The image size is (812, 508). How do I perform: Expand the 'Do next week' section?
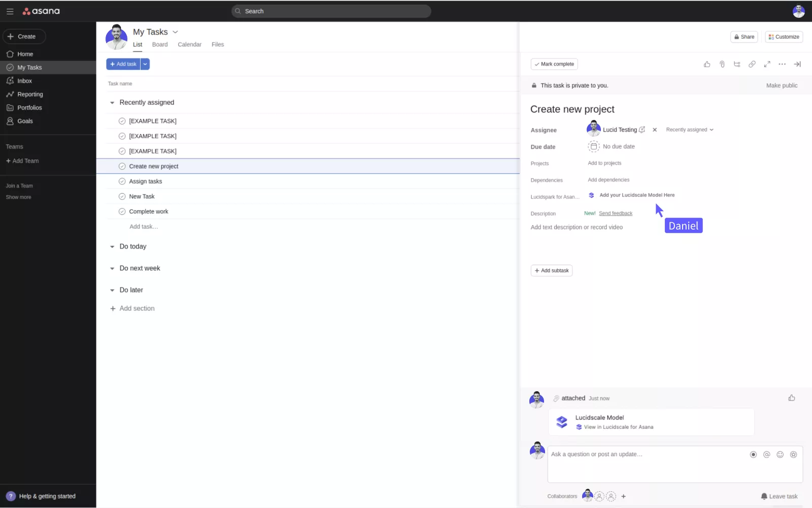pyautogui.click(x=112, y=269)
